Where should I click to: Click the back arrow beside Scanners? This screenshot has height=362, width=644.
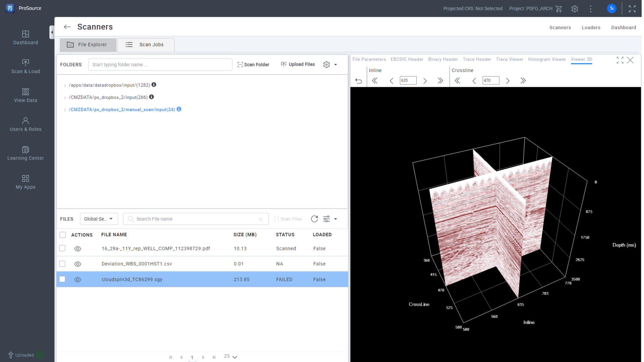click(x=67, y=27)
